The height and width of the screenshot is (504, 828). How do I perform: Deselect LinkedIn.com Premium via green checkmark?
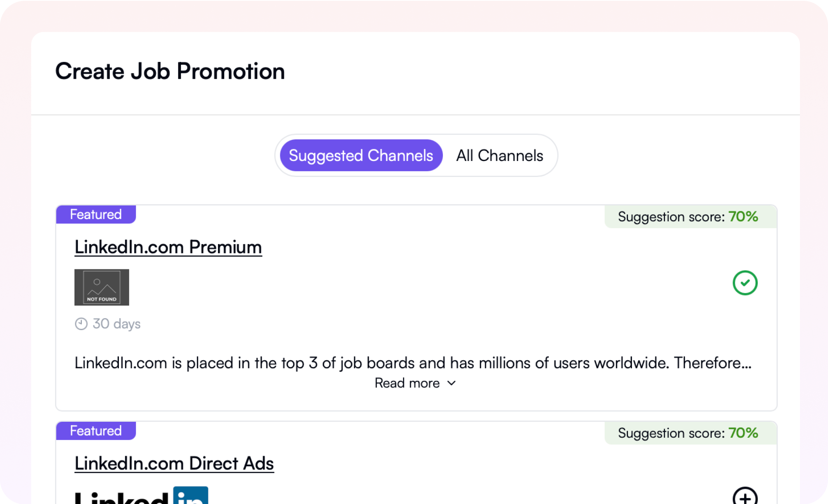point(745,283)
